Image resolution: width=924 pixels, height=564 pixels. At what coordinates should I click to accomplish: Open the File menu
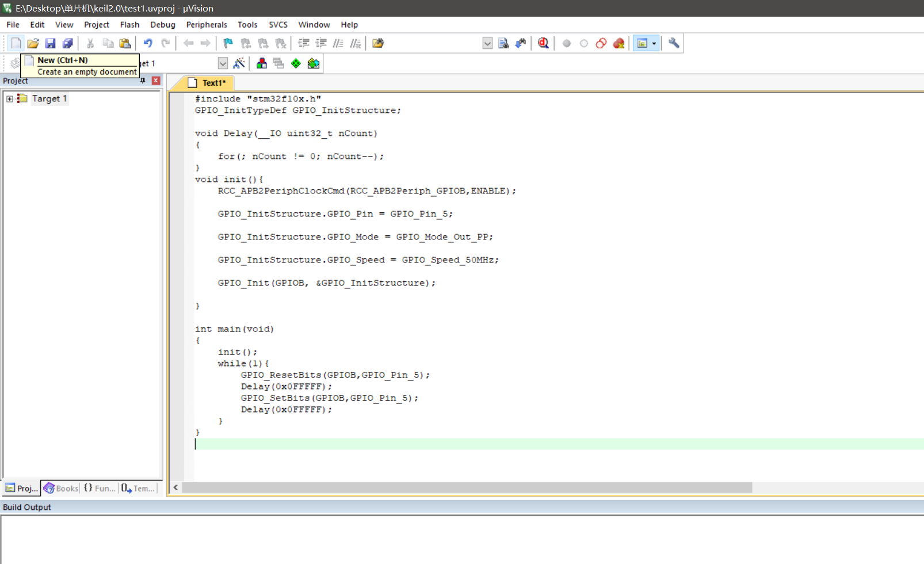13,25
